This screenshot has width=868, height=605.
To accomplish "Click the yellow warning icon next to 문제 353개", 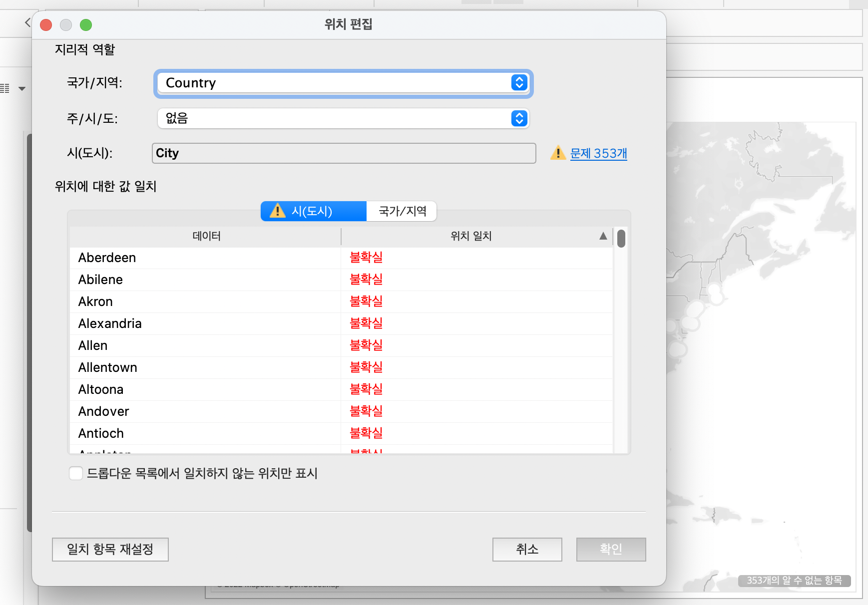I will tap(558, 153).
